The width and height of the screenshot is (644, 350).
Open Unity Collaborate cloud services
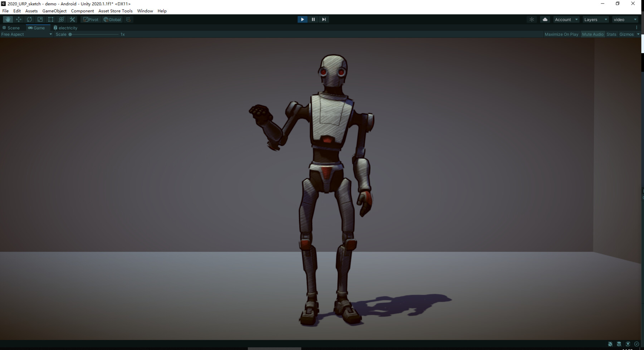[x=545, y=19]
